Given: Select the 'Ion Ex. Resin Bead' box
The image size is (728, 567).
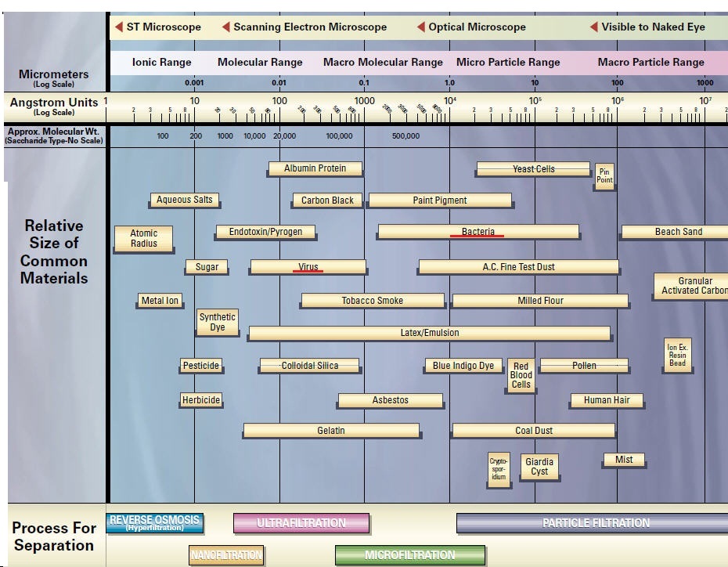Looking at the screenshot, I should (x=677, y=355).
